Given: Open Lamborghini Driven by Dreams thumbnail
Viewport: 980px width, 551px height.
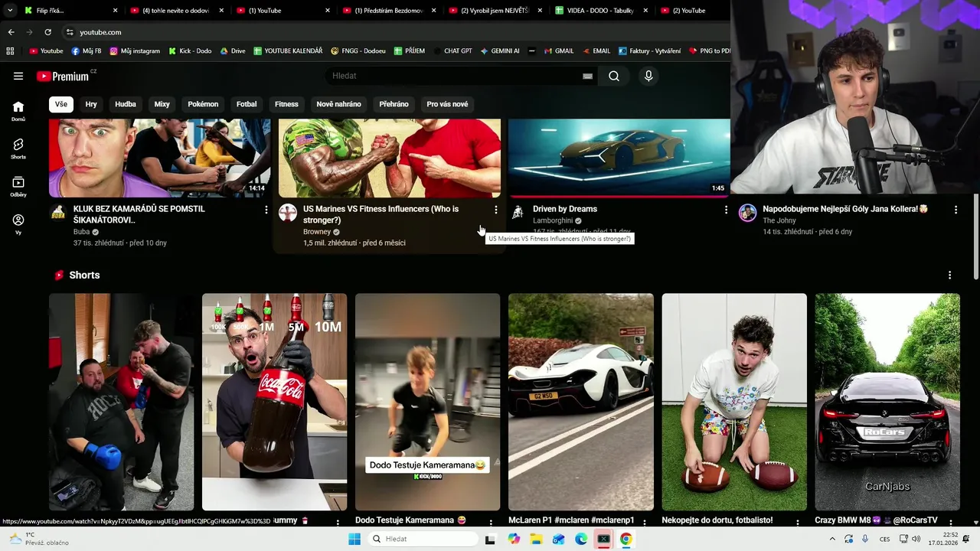Looking at the screenshot, I should [x=619, y=158].
